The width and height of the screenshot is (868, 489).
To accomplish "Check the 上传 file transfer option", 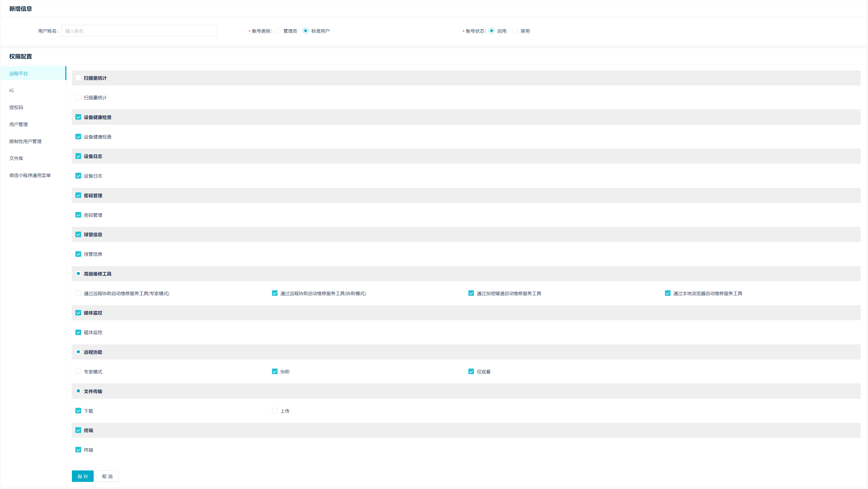I will point(275,410).
